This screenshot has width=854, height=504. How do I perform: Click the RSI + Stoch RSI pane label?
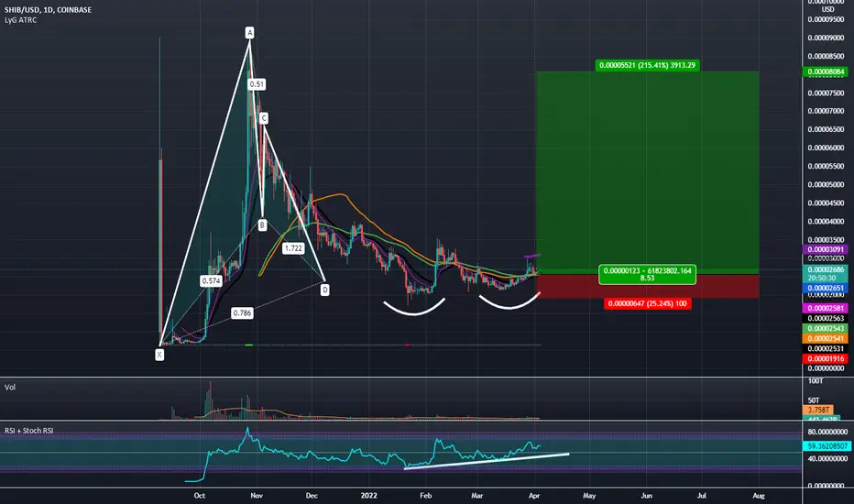(x=29, y=431)
